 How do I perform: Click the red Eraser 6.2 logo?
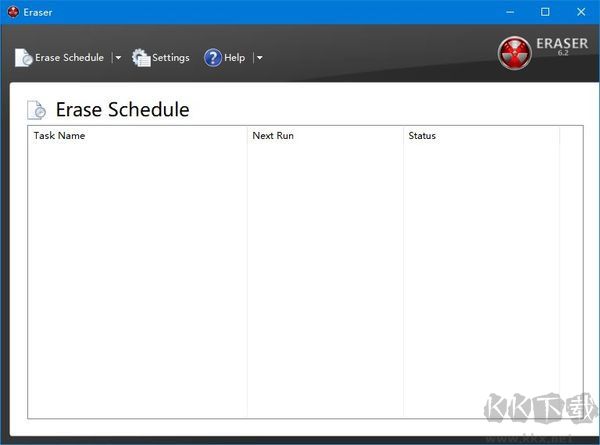tap(514, 53)
